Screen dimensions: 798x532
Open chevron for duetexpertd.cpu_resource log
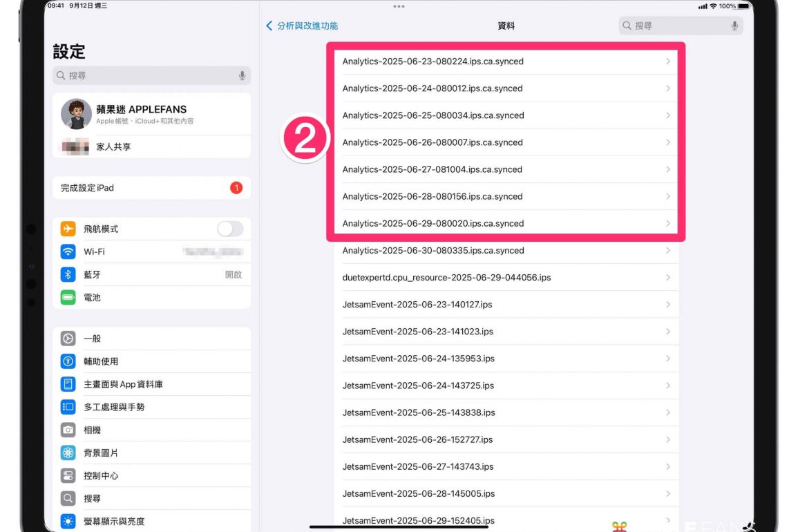[x=667, y=278]
